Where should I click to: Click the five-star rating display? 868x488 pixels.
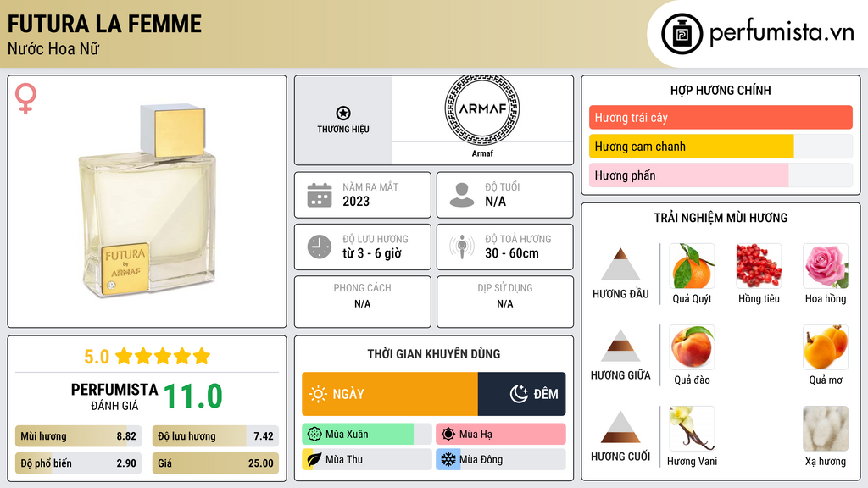tap(162, 356)
